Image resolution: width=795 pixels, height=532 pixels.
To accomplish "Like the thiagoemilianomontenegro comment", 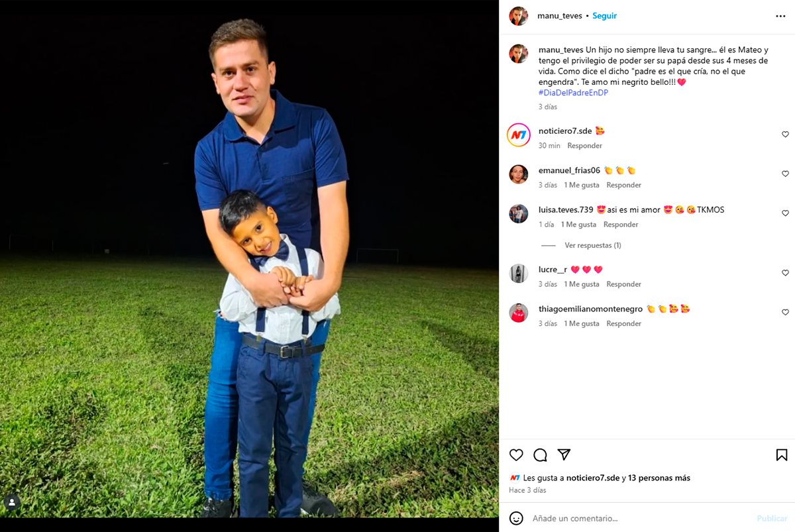I will coord(785,312).
